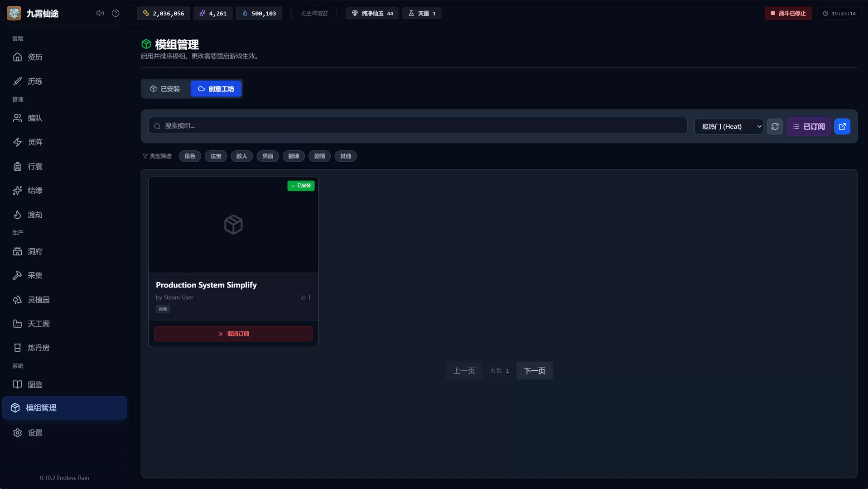The image size is (868, 489).
Task: Open 炼丹房 from the sidebar
Action: [x=38, y=348]
